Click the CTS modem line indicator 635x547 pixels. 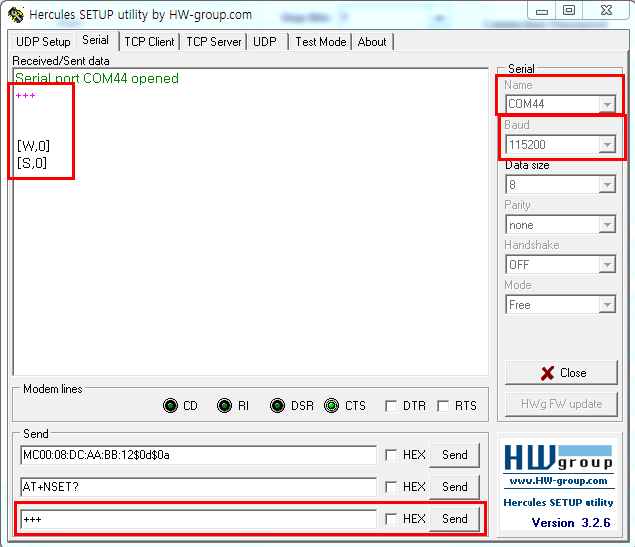click(x=331, y=405)
